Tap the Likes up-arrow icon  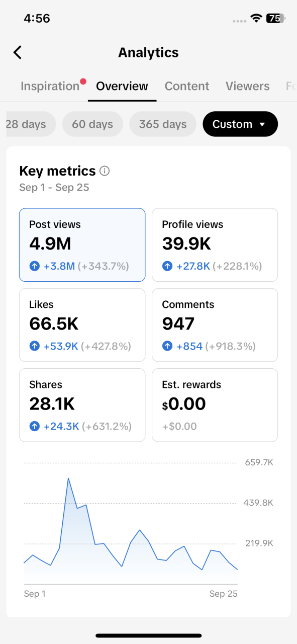pos(34,346)
